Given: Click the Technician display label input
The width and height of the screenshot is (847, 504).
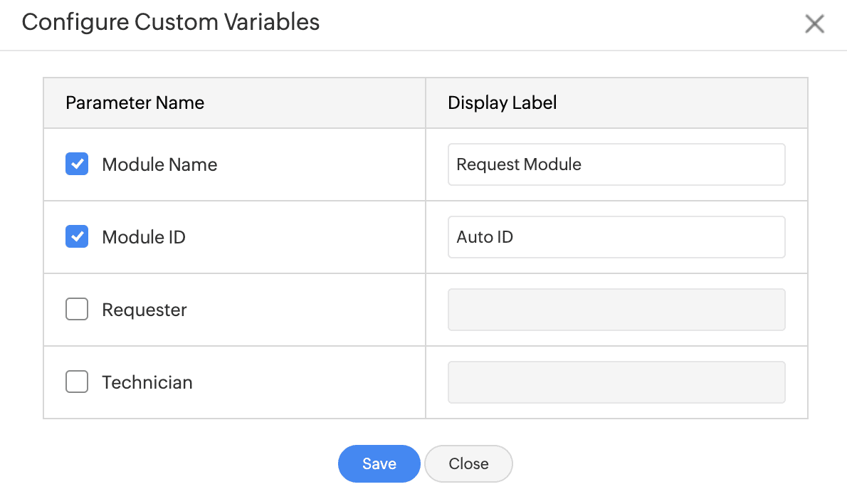Looking at the screenshot, I should point(616,382).
